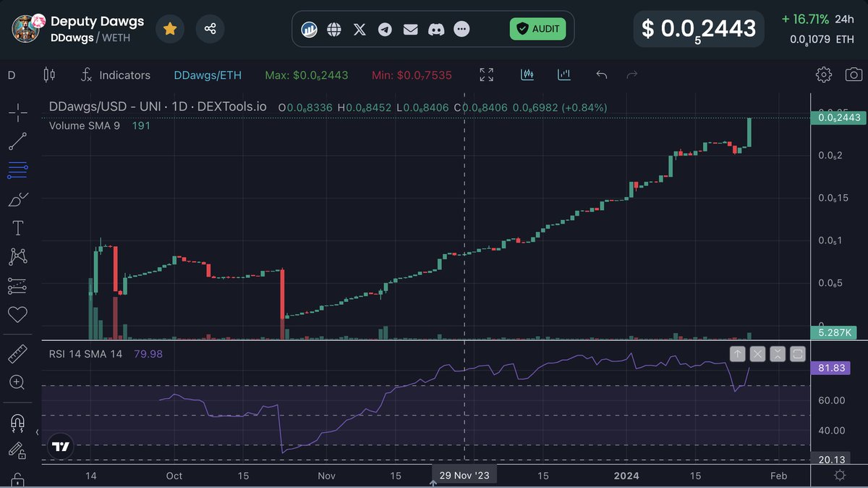
Task: Open the share options button
Action: coord(210,29)
